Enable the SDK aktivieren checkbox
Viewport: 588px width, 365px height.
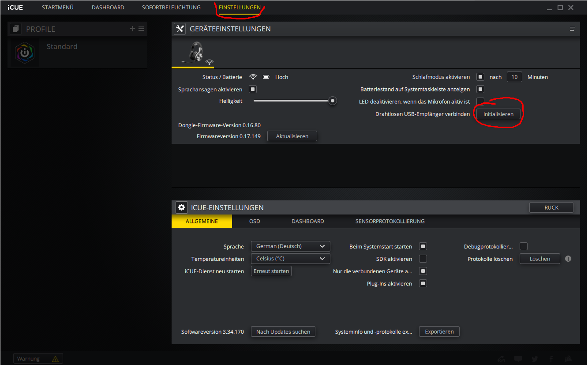coord(423,259)
